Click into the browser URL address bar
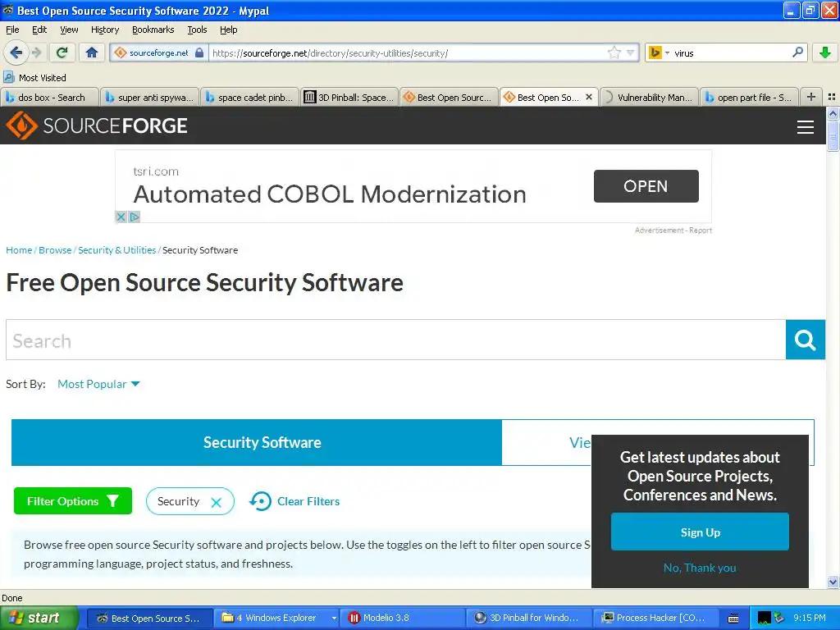Image resolution: width=840 pixels, height=630 pixels. pos(407,52)
